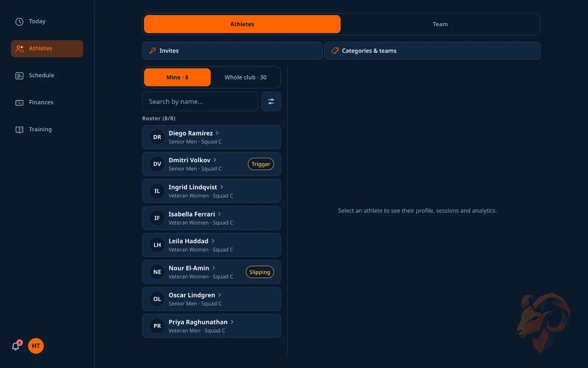The height and width of the screenshot is (368, 588).
Task: Click the PR avatar for Priya Raghunathan
Action: coord(157,326)
